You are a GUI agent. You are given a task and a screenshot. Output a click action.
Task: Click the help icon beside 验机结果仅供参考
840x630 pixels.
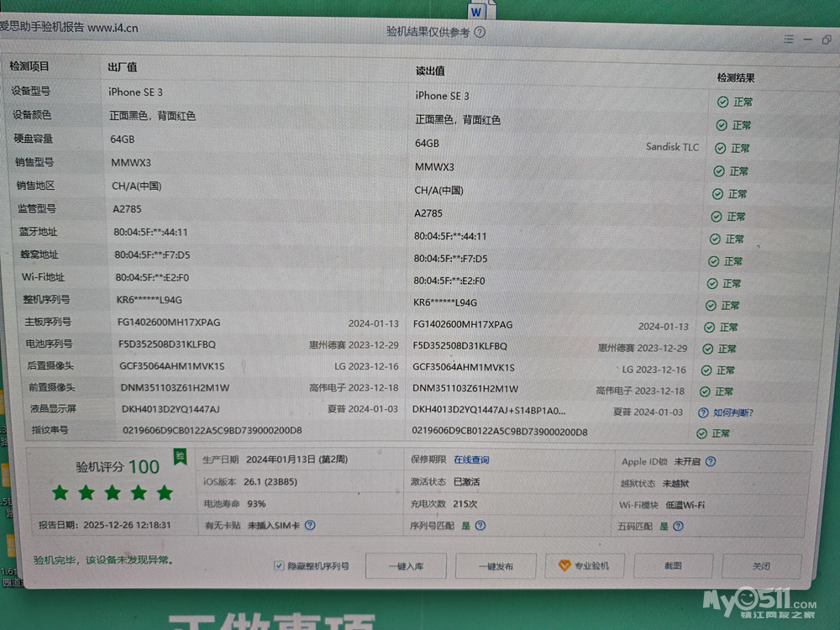[x=480, y=32]
